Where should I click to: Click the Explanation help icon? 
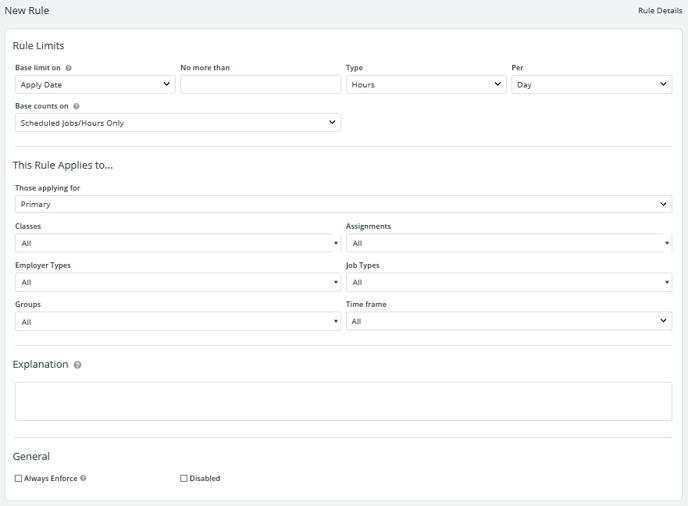(78, 365)
